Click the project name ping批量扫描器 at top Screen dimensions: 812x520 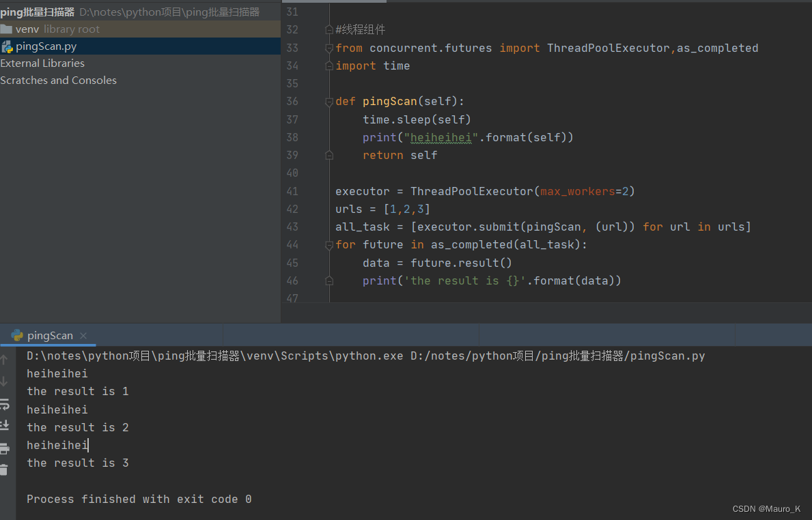(38, 12)
